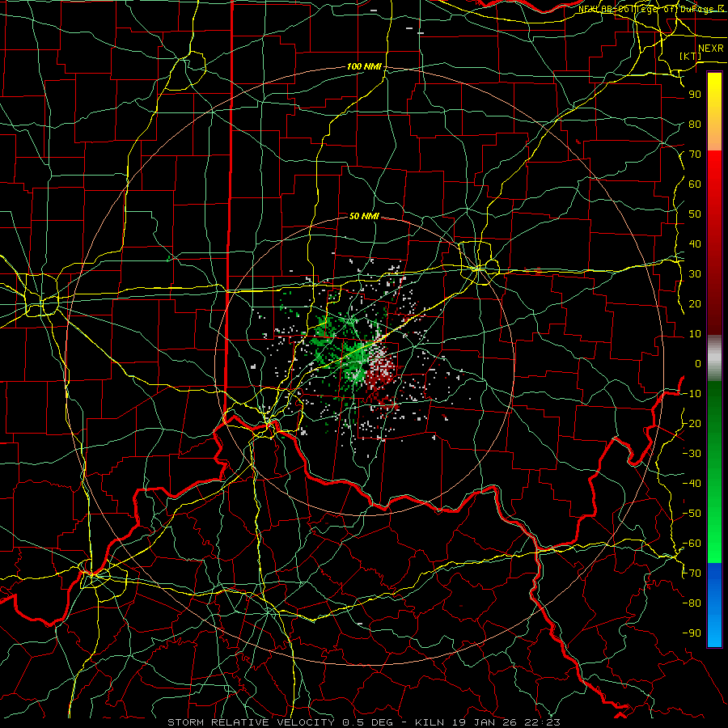
Task: Click the -30 knots scale label
Action: (x=692, y=454)
